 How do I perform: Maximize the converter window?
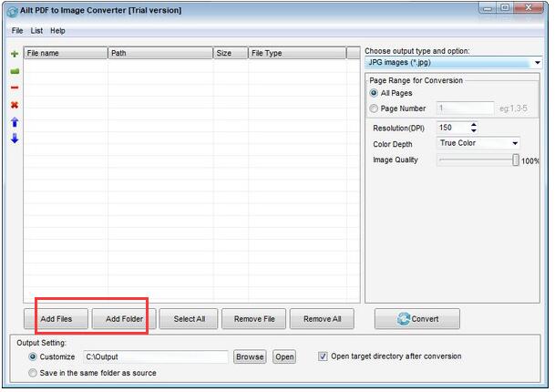[x=505, y=8]
